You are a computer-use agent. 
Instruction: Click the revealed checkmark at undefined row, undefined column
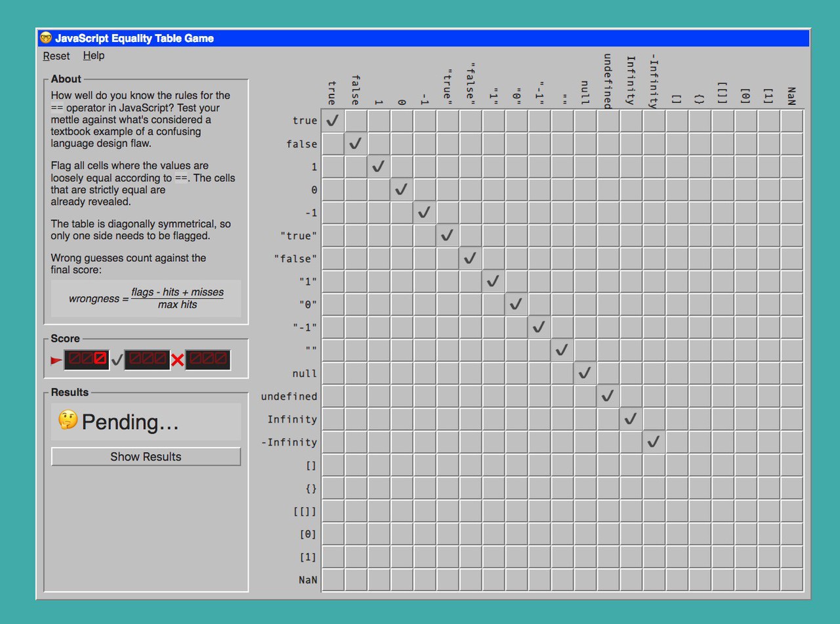point(608,396)
